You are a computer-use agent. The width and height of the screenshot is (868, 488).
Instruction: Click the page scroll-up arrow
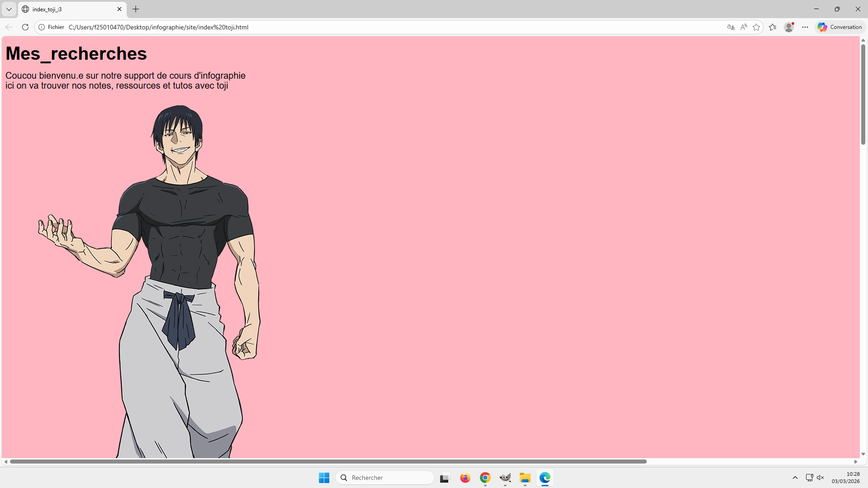[863, 40]
